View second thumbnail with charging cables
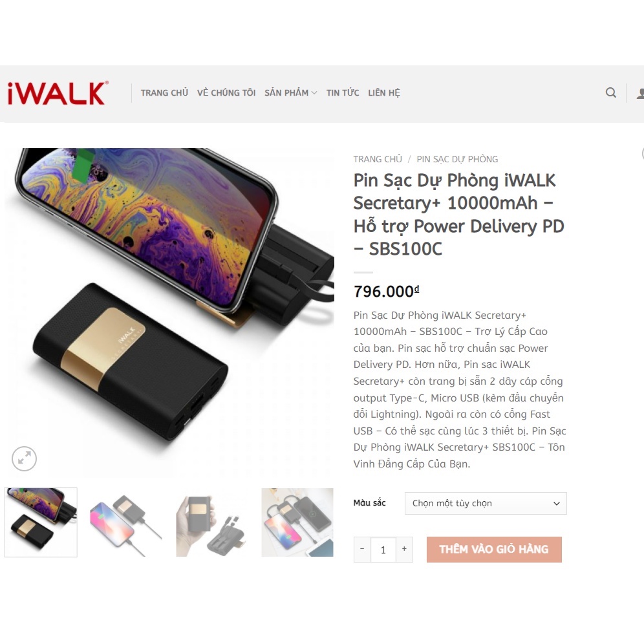This screenshot has width=644, height=644. point(126,522)
